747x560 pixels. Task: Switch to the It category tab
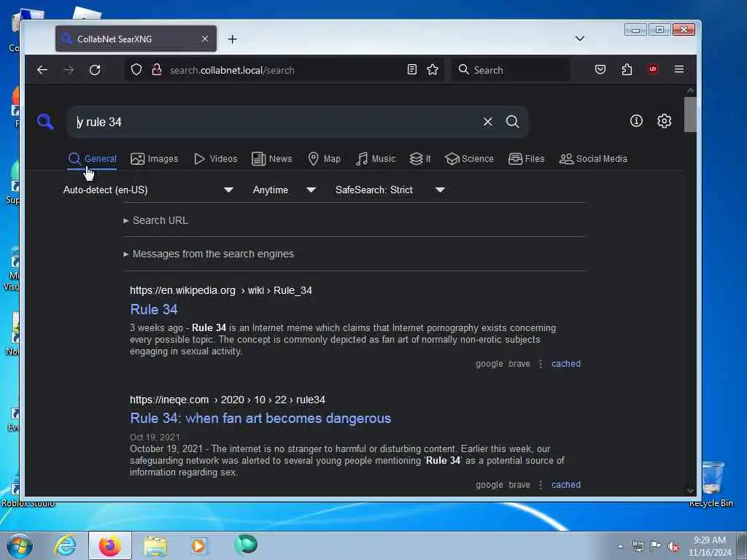coord(420,159)
